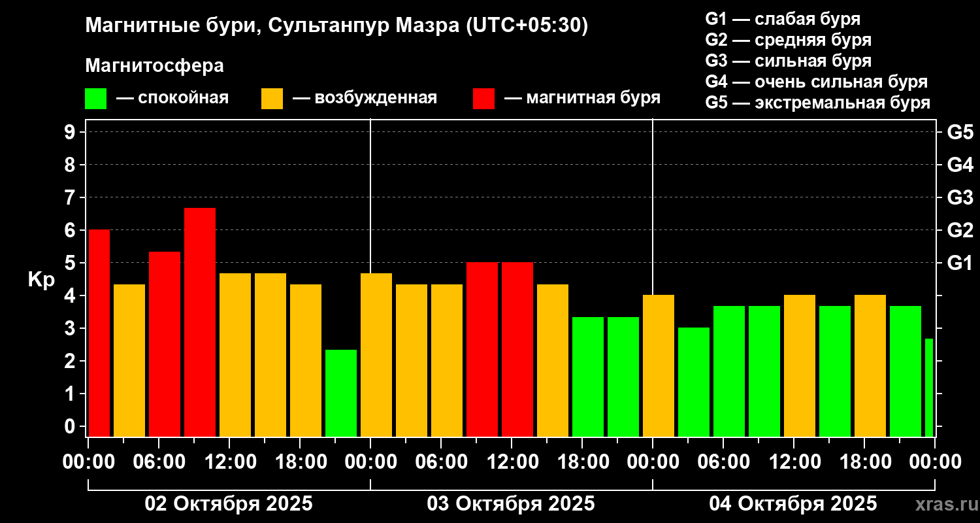Click the 'Магнитосфера' heading
The height and width of the screenshot is (523, 980).
[155, 66]
